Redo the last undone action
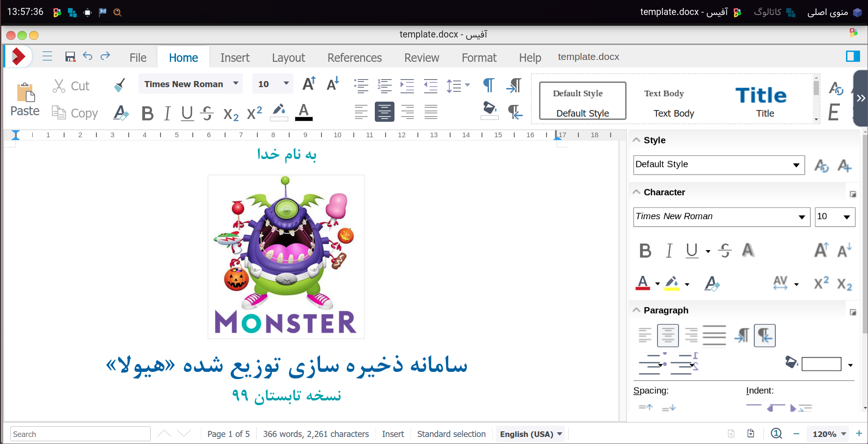 click(105, 56)
